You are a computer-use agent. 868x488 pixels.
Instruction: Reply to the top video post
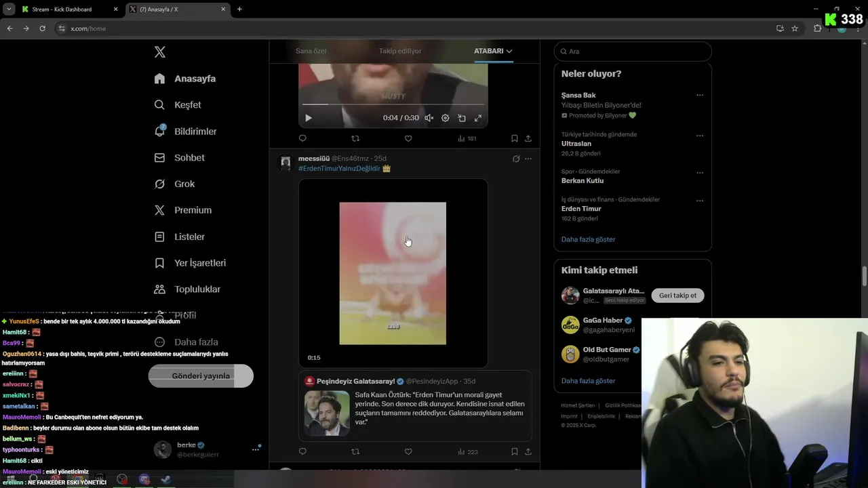click(302, 138)
